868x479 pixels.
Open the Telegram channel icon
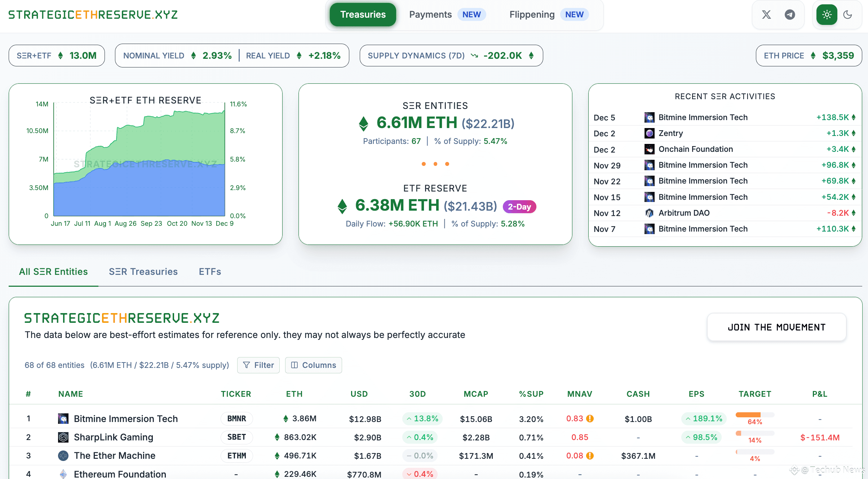pos(790,15)
